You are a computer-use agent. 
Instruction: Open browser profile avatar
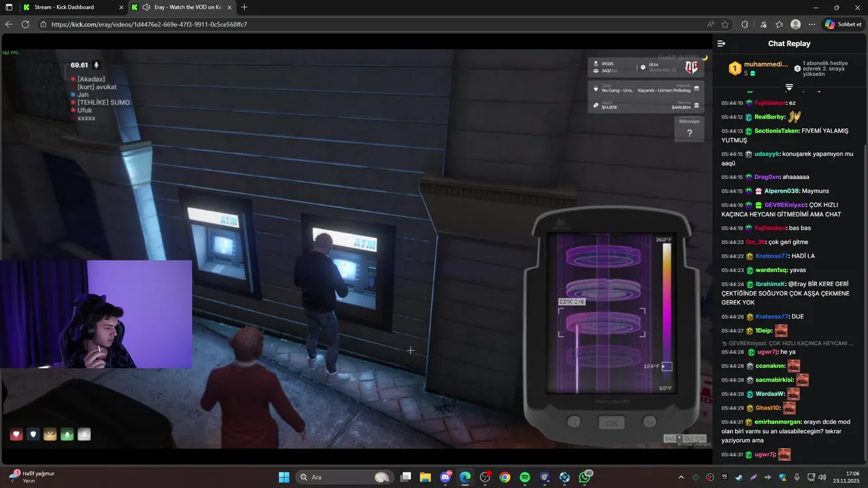(795, 24)
